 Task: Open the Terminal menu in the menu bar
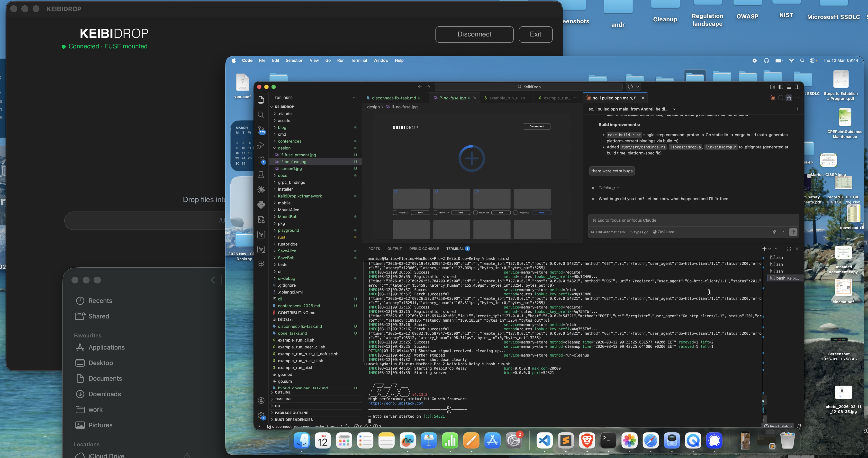(359, 61)
